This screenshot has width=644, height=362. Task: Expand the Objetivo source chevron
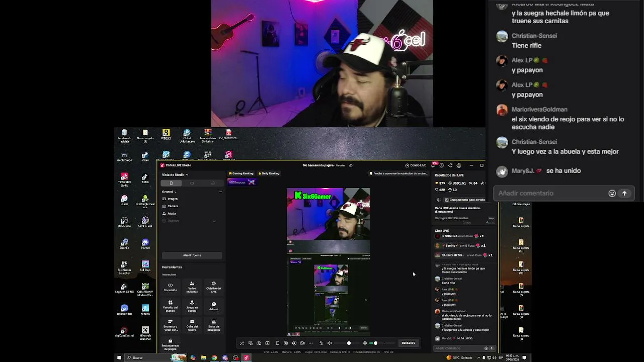214,221
